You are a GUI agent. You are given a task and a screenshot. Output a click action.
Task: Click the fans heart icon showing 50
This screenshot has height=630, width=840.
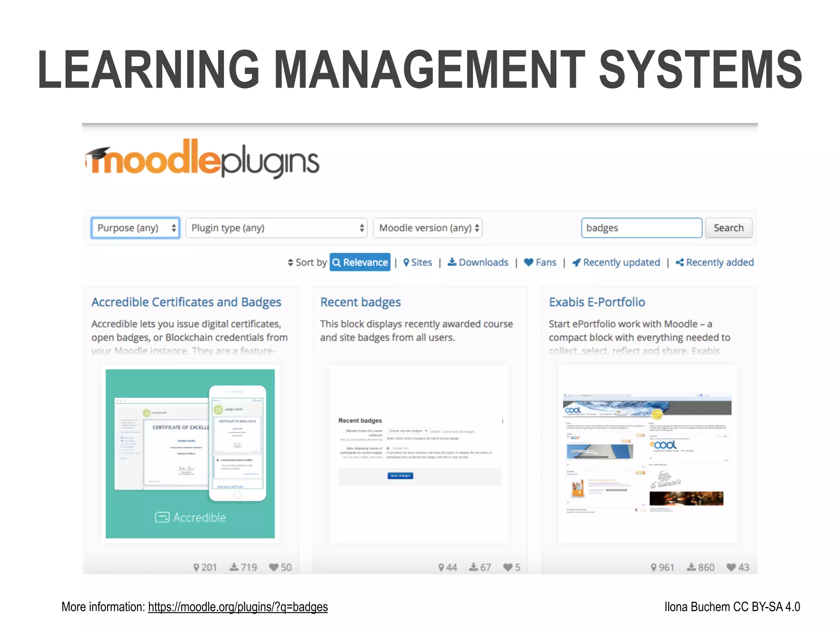coord(274,567)
